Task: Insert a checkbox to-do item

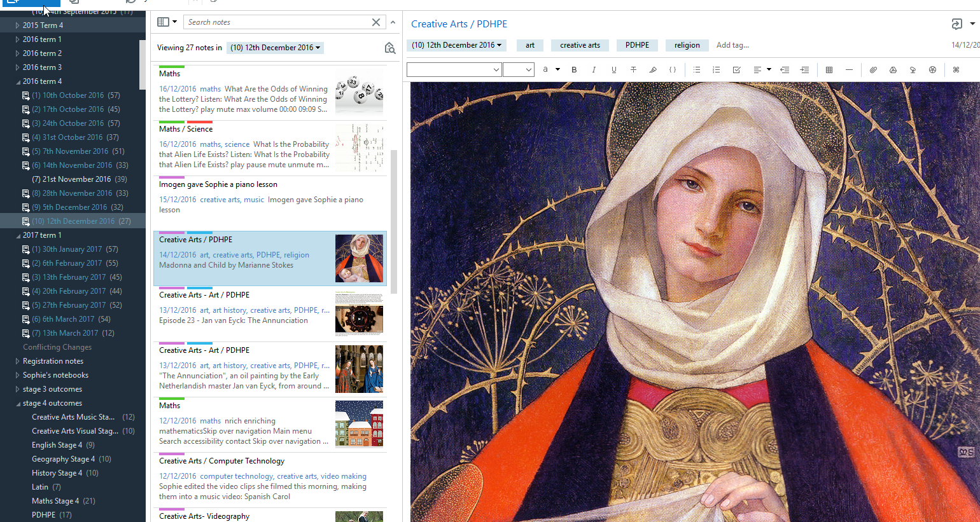Action: pos(736,70)
